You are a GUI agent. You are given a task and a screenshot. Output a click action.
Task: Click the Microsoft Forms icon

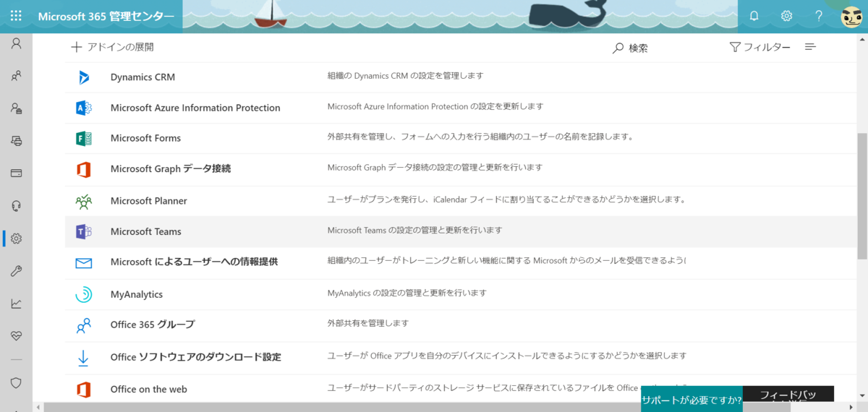[x=84, y=138]
